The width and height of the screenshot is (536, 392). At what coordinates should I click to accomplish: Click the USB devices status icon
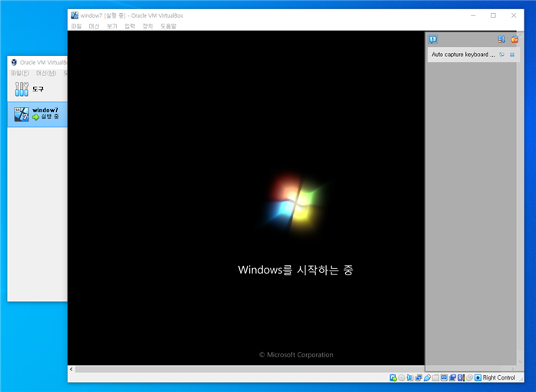point(427,377)
